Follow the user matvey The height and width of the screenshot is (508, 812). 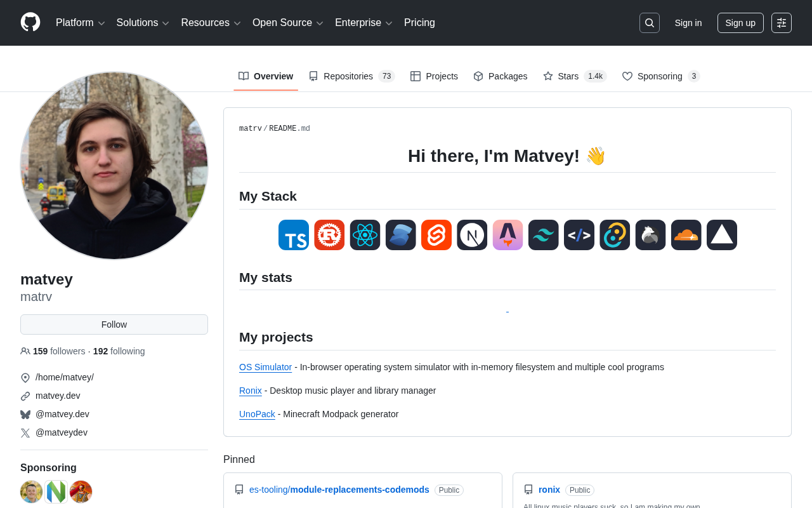click(x=114, y=324)
